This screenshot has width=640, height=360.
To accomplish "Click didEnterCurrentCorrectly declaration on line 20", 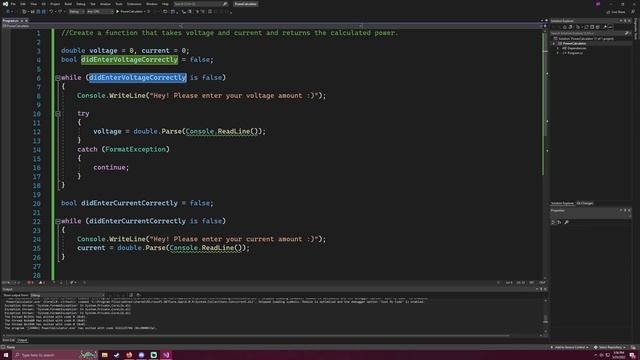I will click(129, 203).
